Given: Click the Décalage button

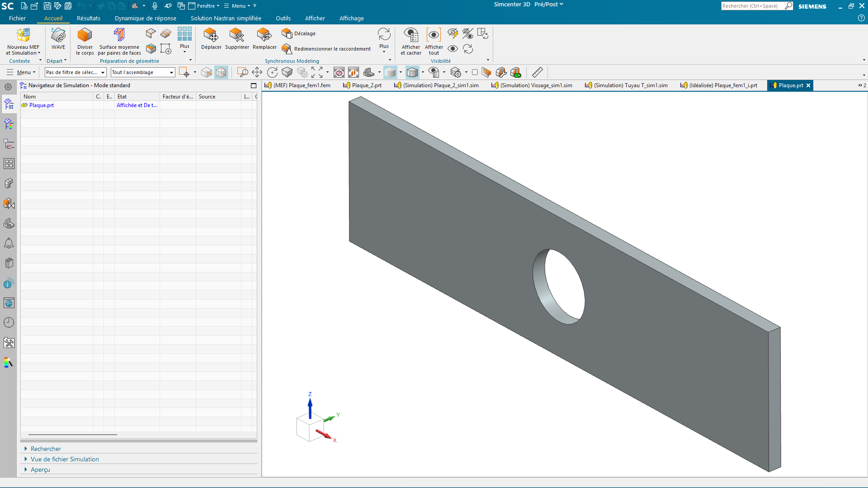Looking at the screenshot, I should pyautogui.click(x=299, y=33).
